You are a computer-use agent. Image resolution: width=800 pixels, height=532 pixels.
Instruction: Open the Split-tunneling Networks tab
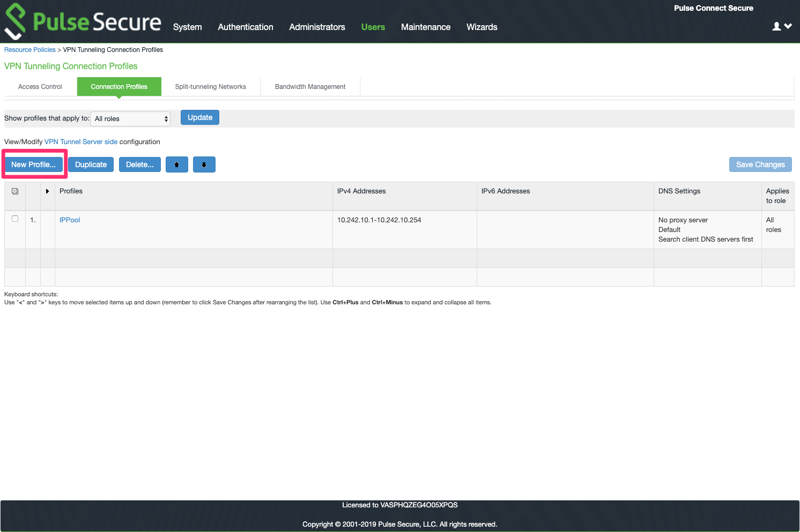[x=210, y=86]
